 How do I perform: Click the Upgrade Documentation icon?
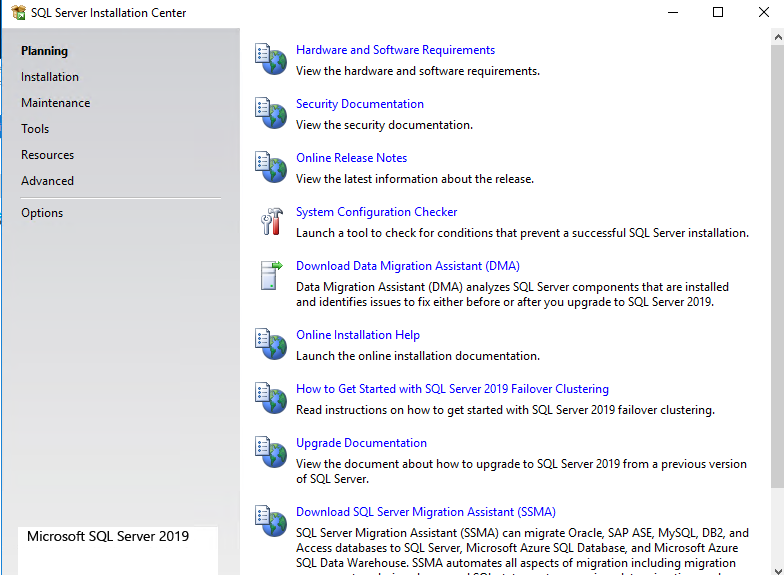coord(271,452)
